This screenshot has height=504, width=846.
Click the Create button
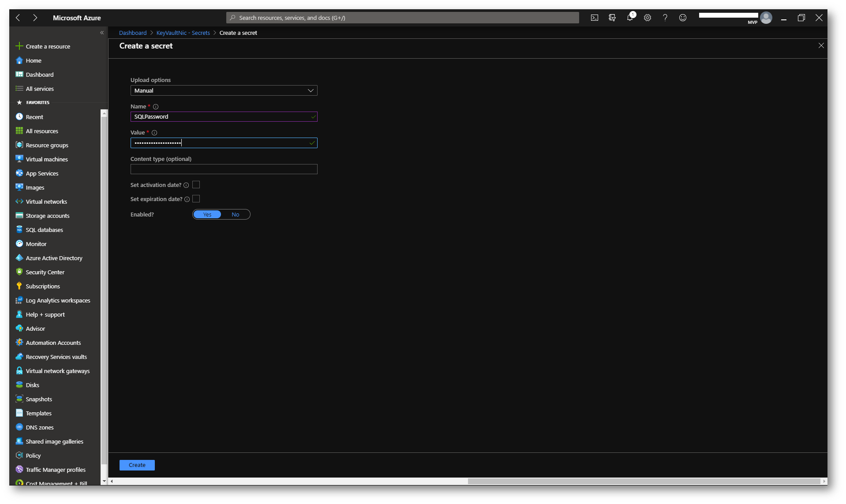click(x=137, y=465)
